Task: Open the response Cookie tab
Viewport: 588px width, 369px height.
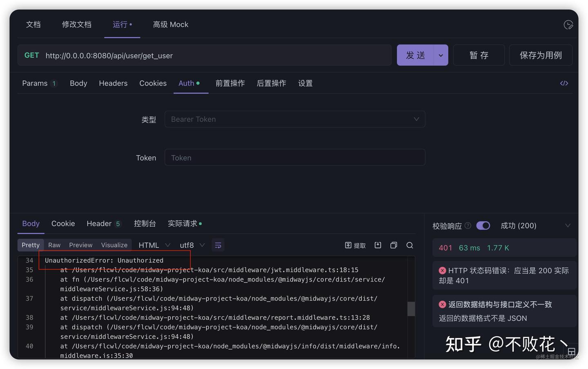Action: pos(63,224)
